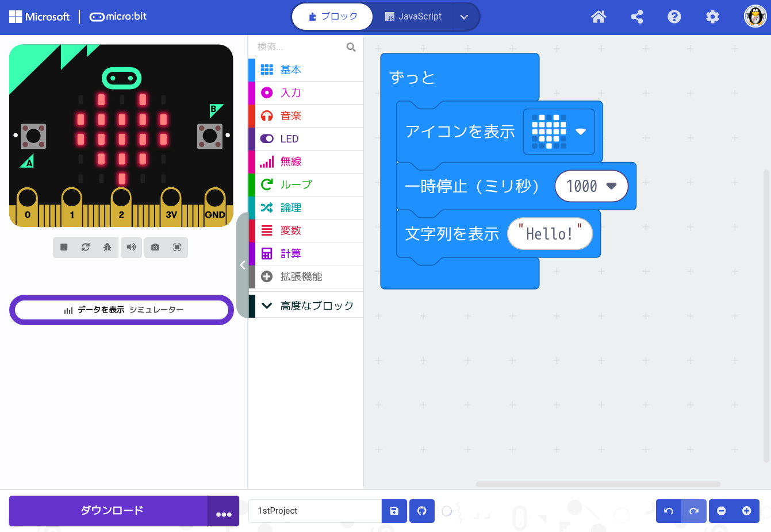Screen dimensions: 771x532
Task: Open the settings gear menu
Action: (712, 17)
